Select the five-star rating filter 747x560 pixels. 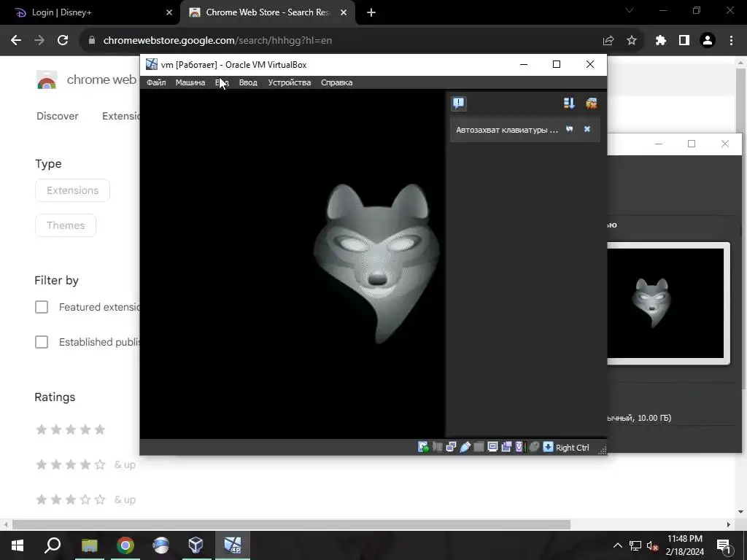[71, 429]
